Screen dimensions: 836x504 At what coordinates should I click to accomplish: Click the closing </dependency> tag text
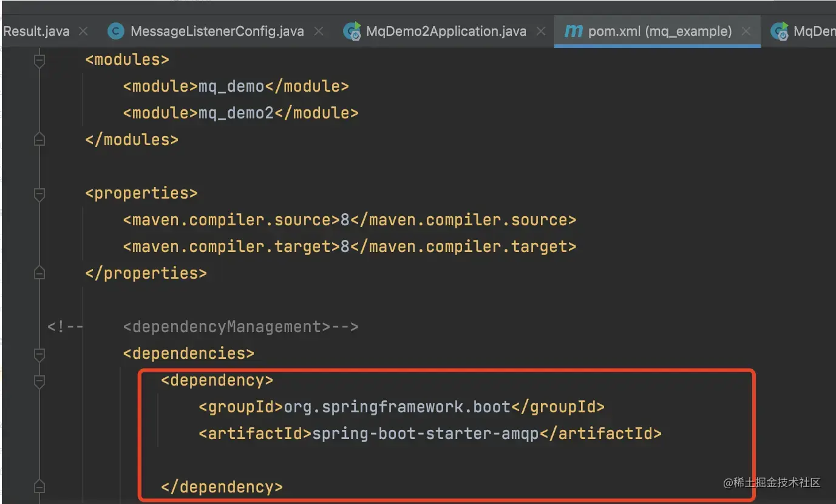pos(222,487)
